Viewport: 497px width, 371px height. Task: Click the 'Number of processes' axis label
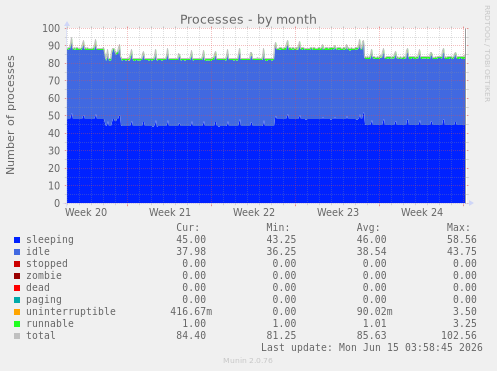point(10,115)
